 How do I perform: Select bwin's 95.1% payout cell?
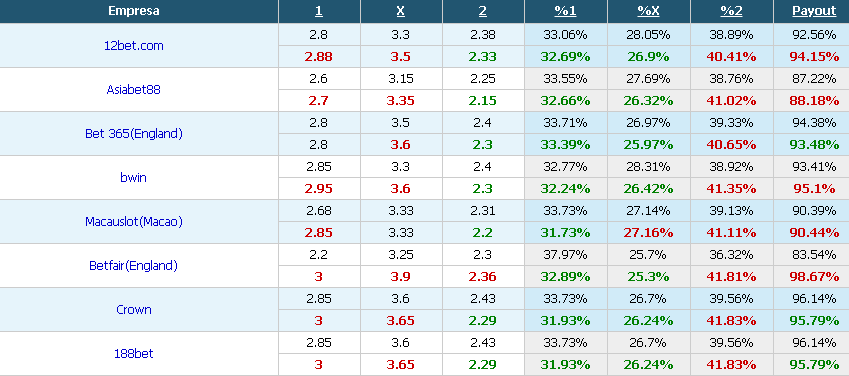814,189
